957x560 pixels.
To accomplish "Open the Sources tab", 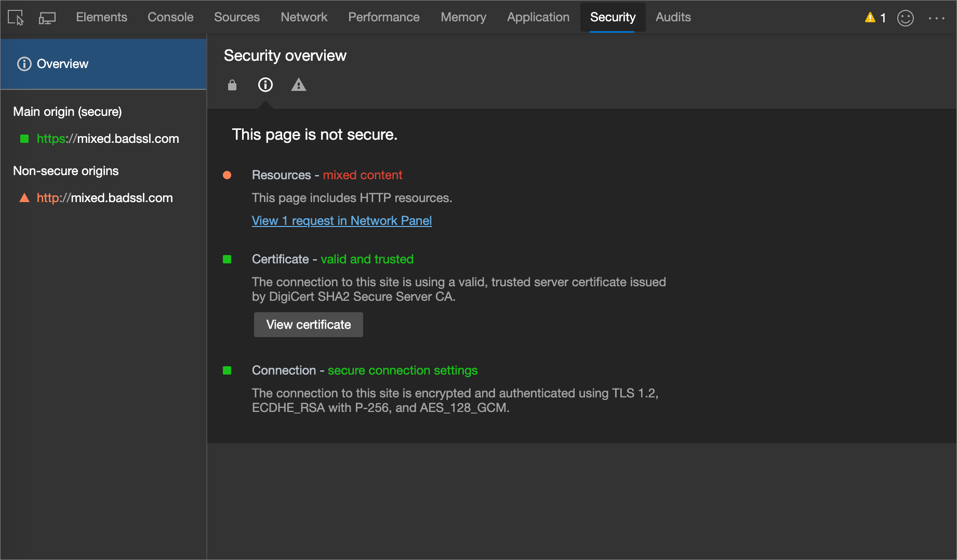I will click(x=236, y=17).
